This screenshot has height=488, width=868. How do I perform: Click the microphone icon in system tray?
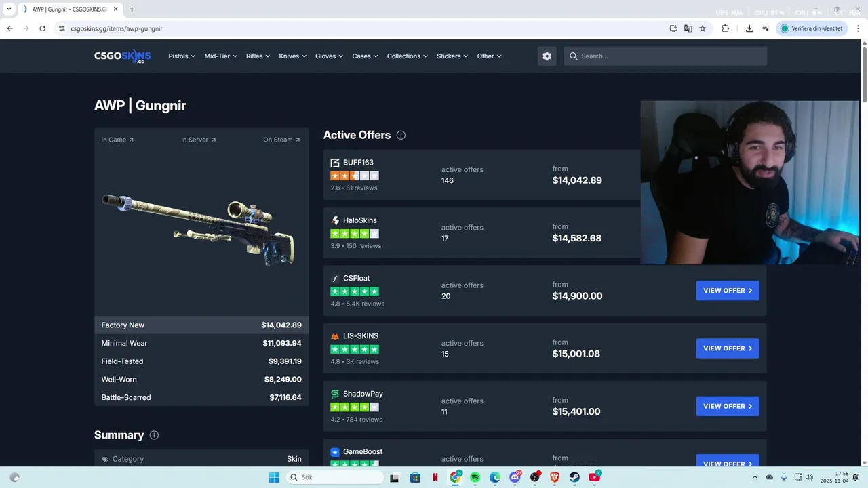(x=784, y=477)
